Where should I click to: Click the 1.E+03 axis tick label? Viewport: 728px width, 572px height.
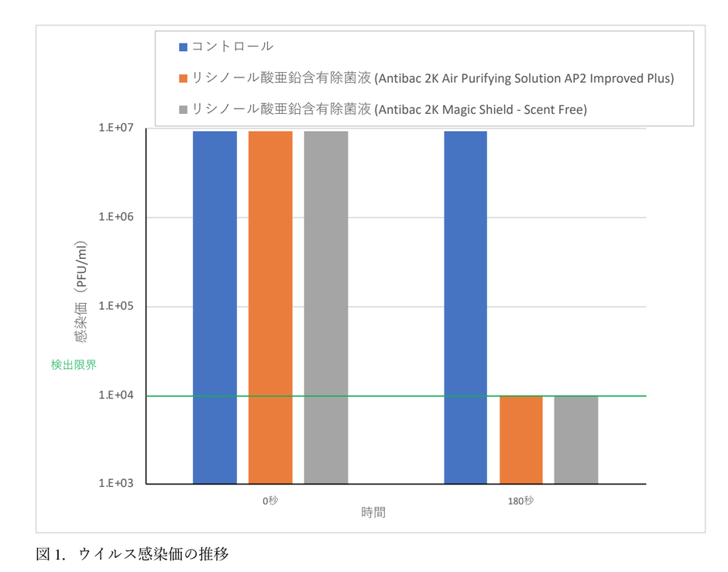click(118, 483)
